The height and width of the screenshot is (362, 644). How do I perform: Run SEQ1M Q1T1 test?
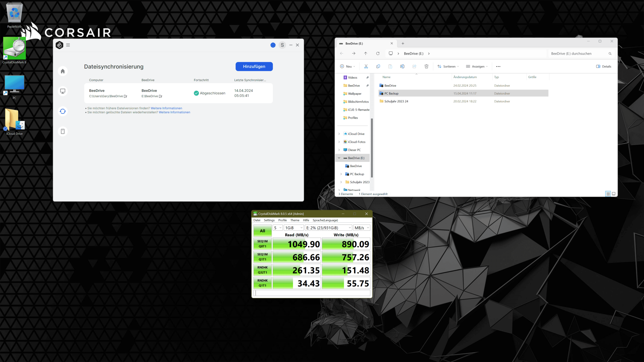(x=262, y=257)
